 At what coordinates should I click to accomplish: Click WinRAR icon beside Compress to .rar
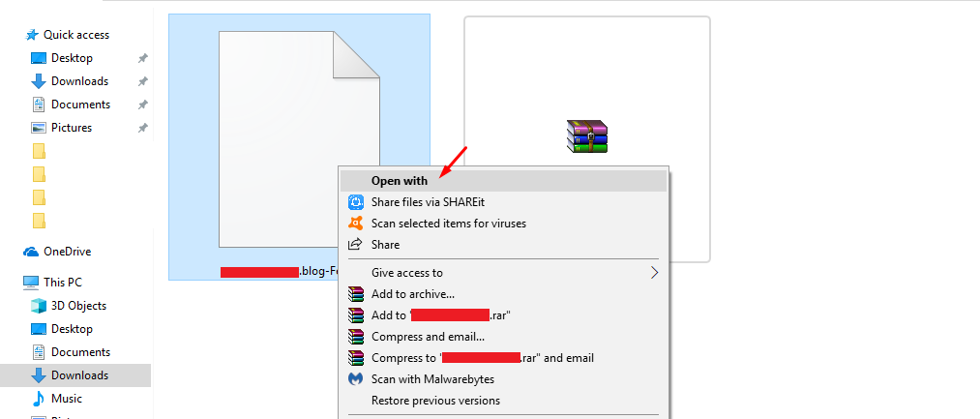[x=356, y=358]
